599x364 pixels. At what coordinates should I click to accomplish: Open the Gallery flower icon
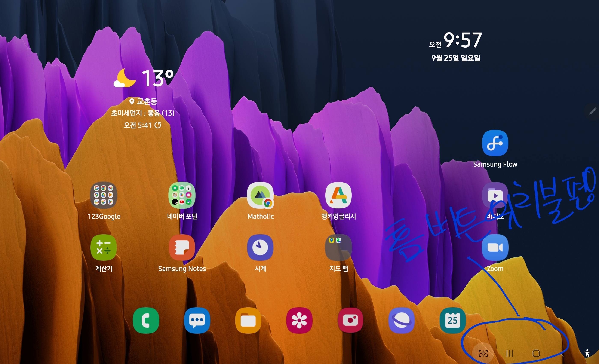pyautogui.click(x=299, y=321)
